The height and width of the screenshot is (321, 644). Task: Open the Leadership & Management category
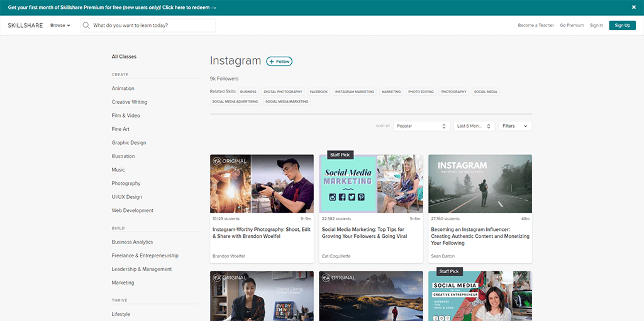pos(142,269)
